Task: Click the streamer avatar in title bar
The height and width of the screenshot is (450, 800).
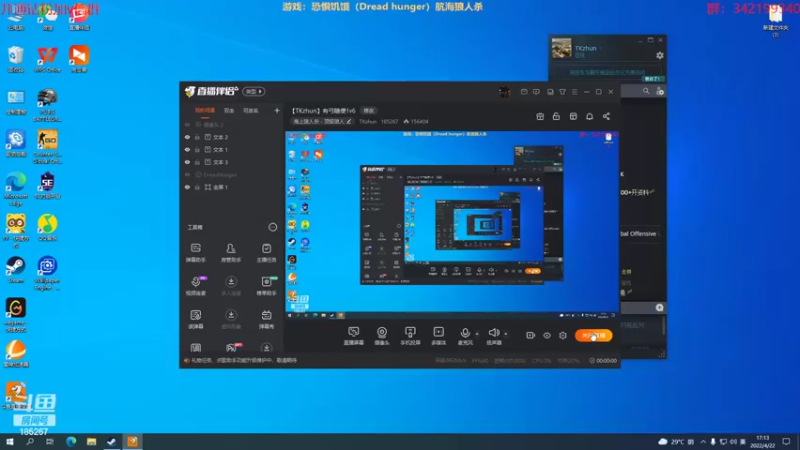Action: [504, 92]
